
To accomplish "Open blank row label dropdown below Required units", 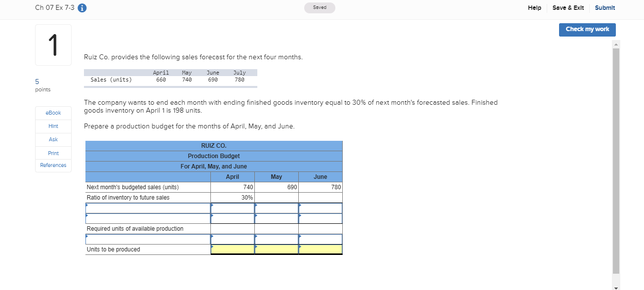I will point(148,239).
